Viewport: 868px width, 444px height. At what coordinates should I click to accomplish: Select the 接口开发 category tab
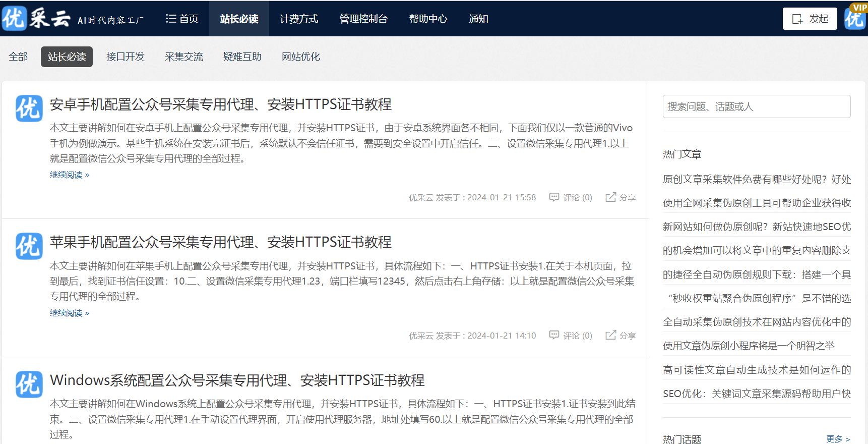(125, 57)
